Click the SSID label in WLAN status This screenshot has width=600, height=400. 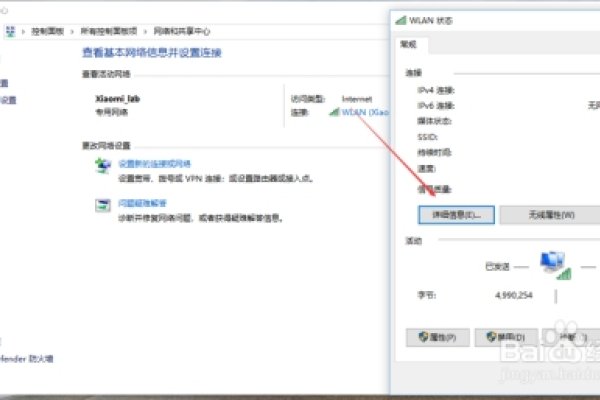427,137
